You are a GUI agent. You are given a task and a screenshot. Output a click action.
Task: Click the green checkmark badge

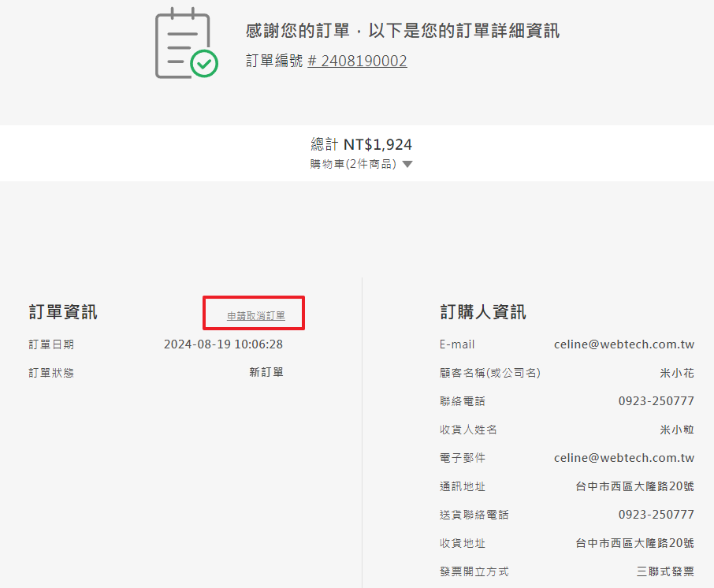click(x=204, y=63)
